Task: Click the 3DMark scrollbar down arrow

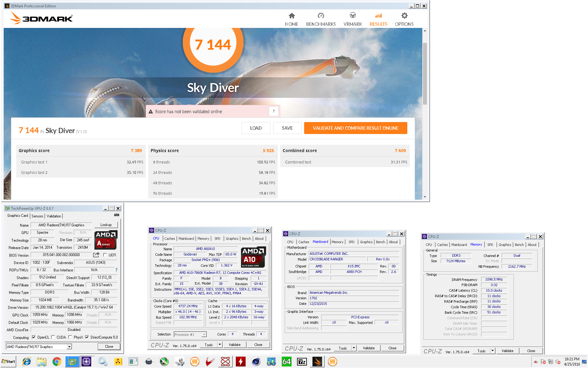Action: (425, 197)
